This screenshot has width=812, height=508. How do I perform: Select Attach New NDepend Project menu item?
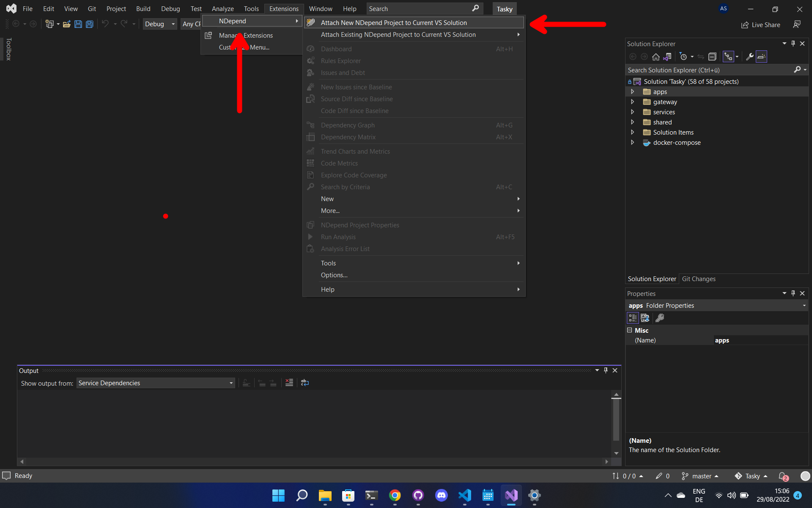(393, 23)
